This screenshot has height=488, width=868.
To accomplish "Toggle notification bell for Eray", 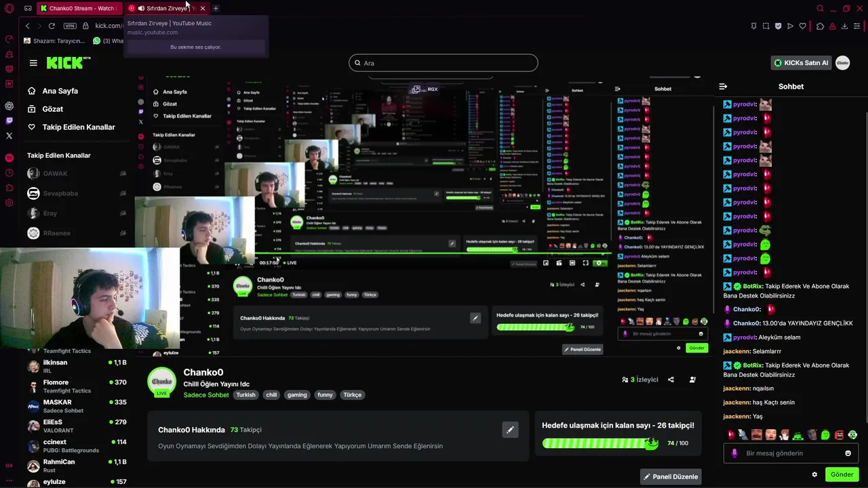I will coord(123,213).
